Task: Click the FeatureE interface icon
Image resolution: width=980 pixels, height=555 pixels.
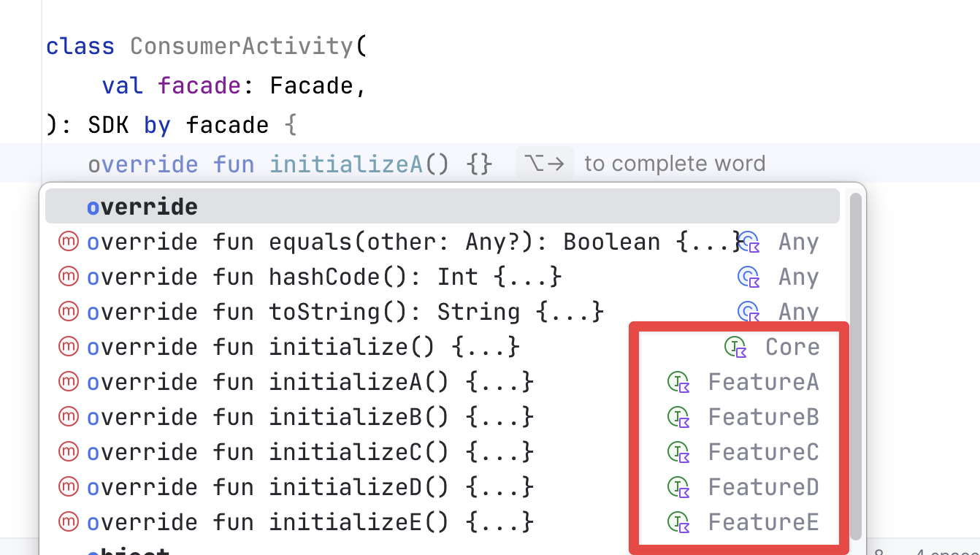Action: pos(678,522)
